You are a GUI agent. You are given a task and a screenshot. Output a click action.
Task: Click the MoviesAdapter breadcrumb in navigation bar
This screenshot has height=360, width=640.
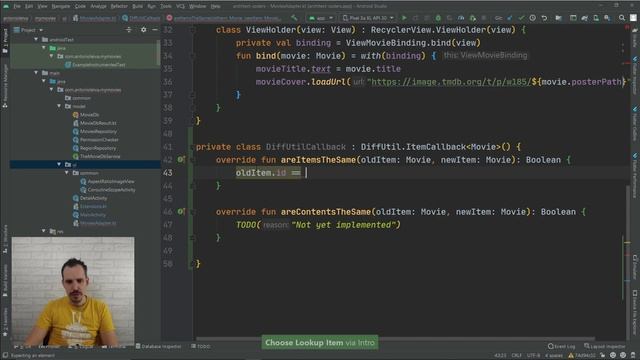point(94,18)
